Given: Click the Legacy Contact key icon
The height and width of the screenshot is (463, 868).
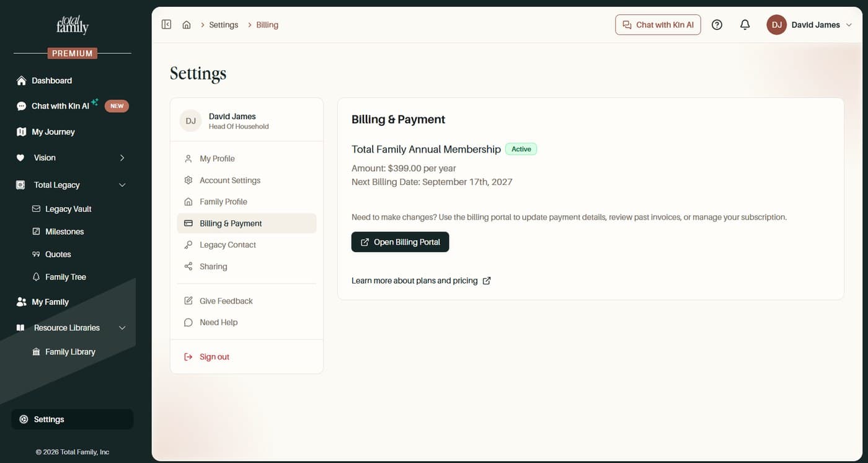Looking at the screenshot, I should click(188, 245).
